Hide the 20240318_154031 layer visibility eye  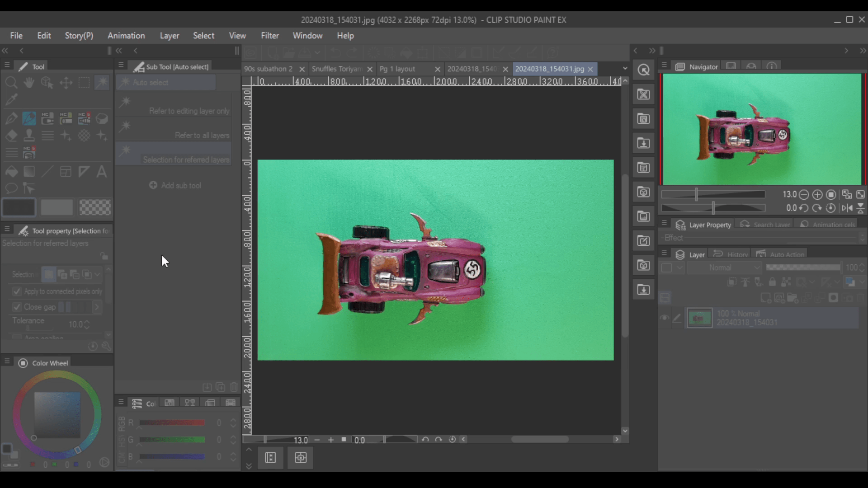point(664,318)
